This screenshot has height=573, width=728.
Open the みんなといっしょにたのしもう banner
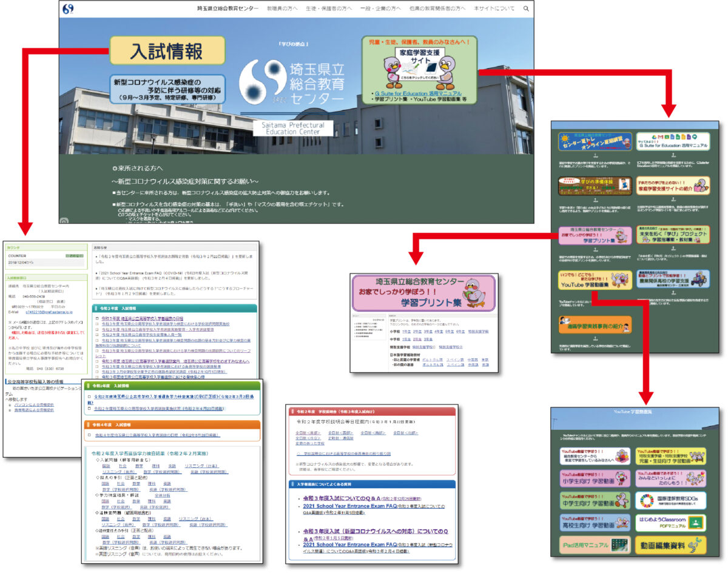click(671, 478)
